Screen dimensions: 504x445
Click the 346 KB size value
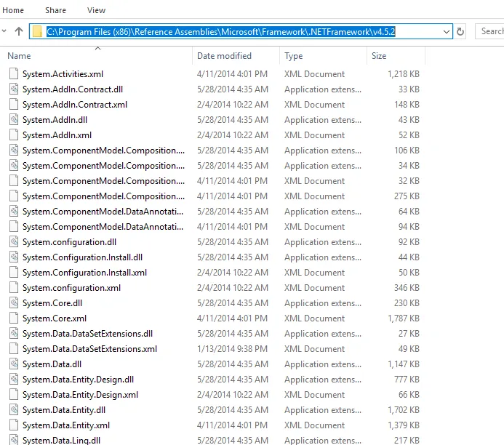407,287
